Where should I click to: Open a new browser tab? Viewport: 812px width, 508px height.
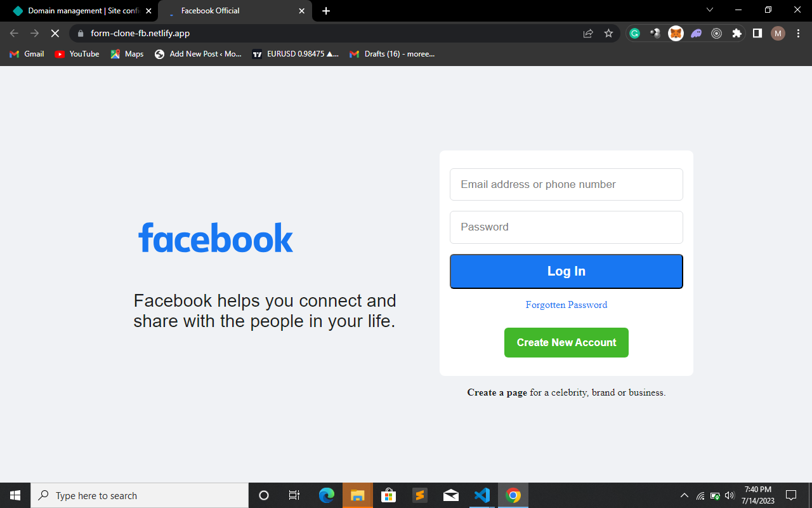(x=326, y=11)
